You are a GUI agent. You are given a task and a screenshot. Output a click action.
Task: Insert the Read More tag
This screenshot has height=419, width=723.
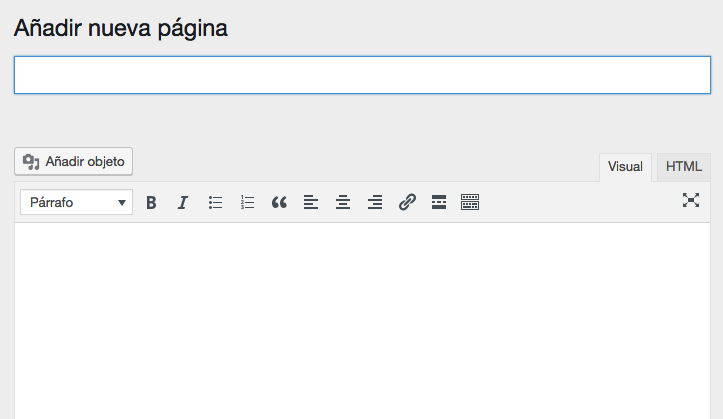[x=438, y=202]
